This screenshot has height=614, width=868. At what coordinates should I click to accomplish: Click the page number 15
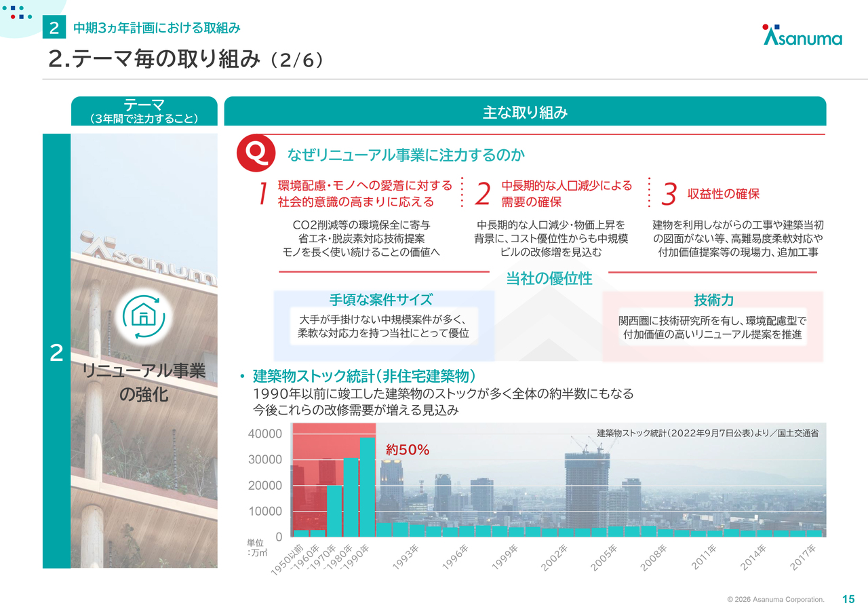point(848,599)
